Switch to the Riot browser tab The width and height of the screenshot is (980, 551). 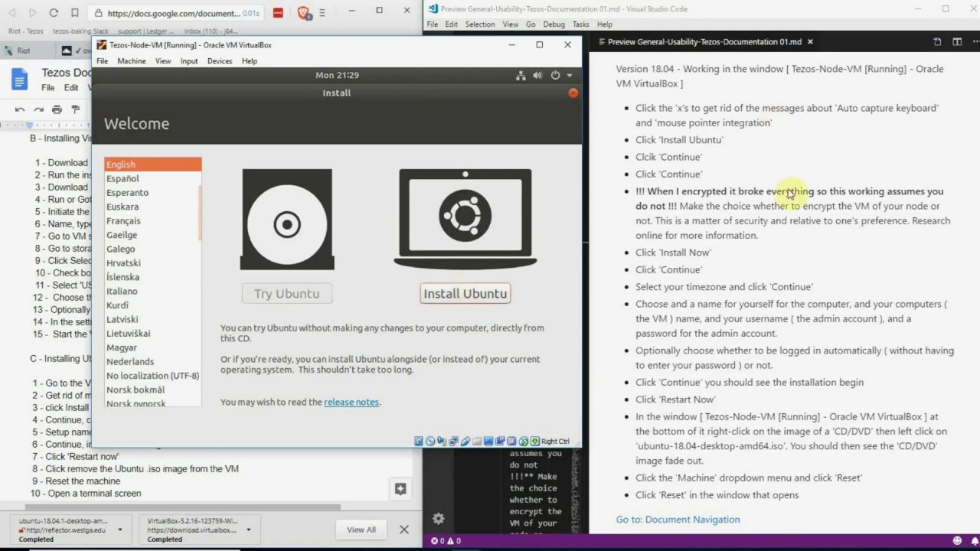(27, 51)
